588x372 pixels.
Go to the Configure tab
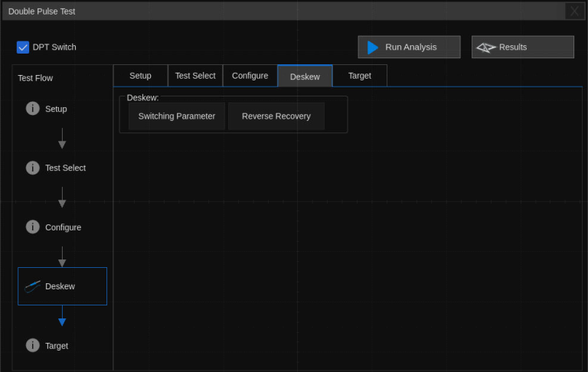pyautogui.click(x=250, y=76)
